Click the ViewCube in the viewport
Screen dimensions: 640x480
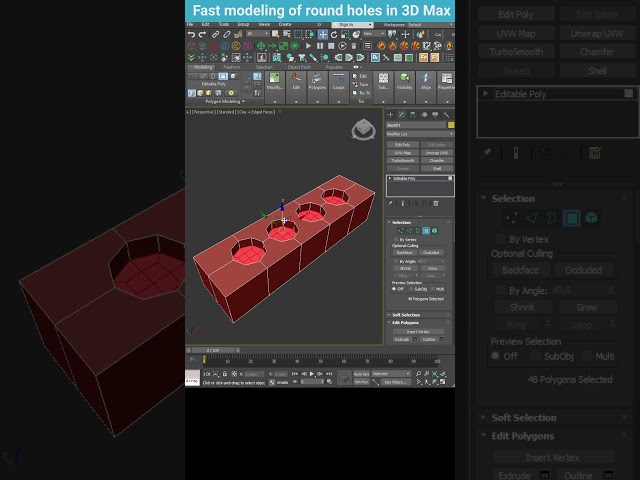coord(363,129)
